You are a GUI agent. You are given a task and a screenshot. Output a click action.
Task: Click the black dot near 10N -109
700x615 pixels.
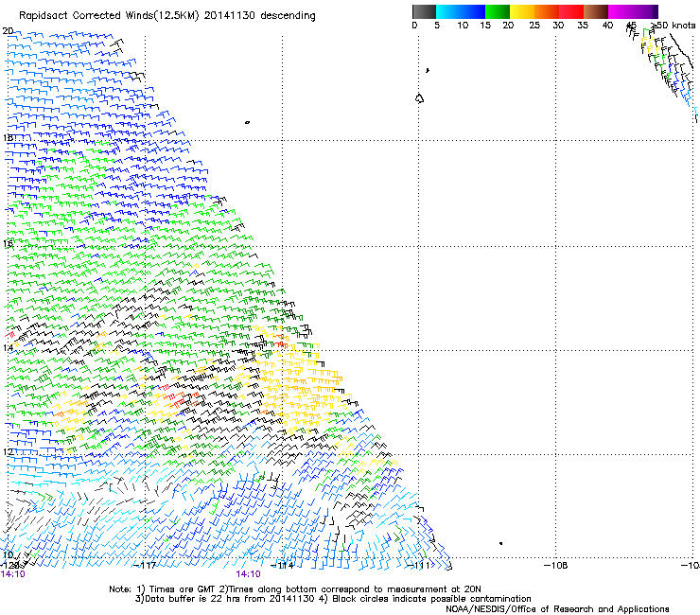501,543
